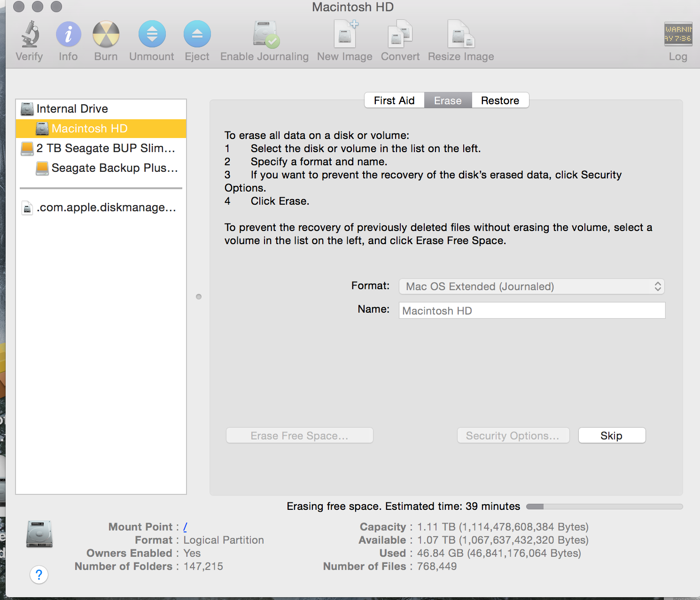Viewport: 700px width, 600px height.
Task: Click the Eject toolbar icon
Action: click(x=197, y=34)
